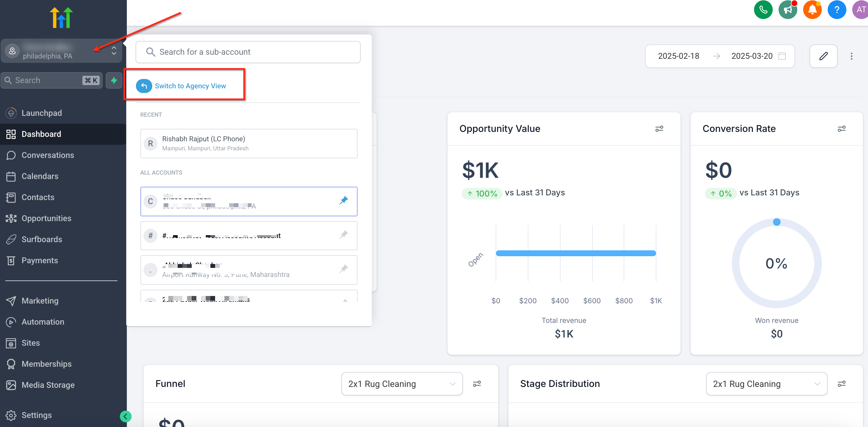The image size is (868, 427).
Task: Pin the sub-account starting with # symbol
Action: coord(343,235)
